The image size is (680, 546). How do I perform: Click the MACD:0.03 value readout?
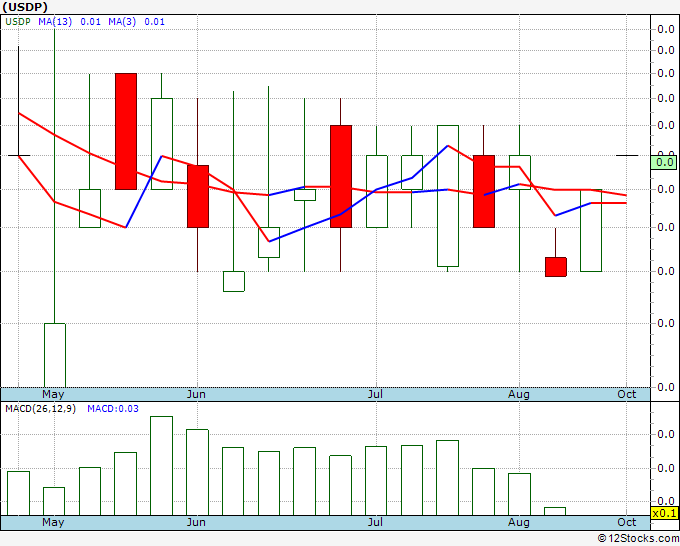tap(113, 409)
